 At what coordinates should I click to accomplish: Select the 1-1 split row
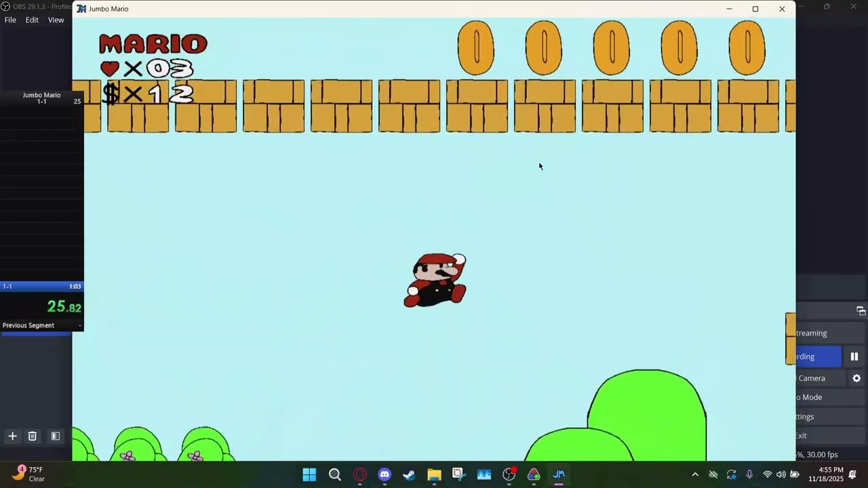pos(41,287)
